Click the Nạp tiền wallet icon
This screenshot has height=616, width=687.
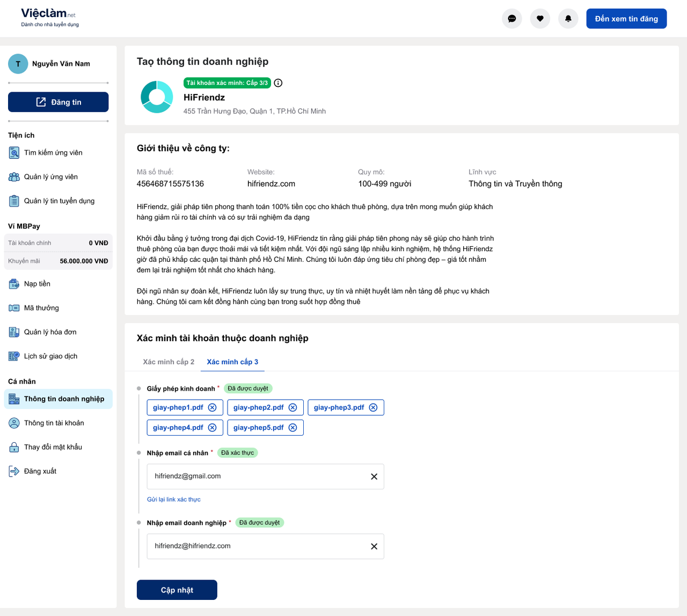[x=14, y=284]
